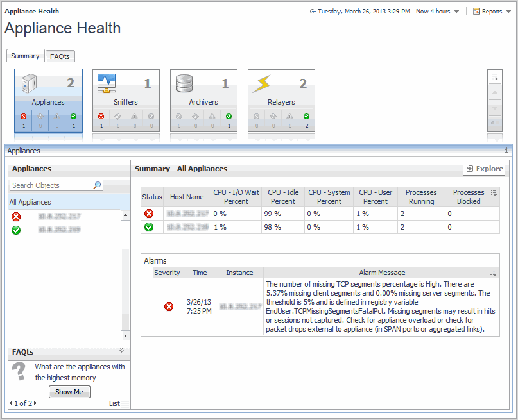This screenshot has width=518, height=420.
Task: Click the Explore button
Action: [484, 169]
